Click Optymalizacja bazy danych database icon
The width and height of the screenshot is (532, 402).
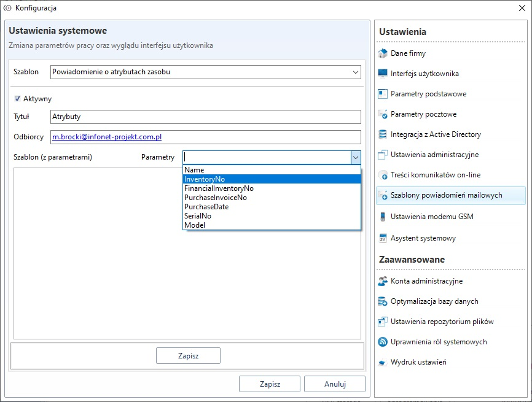tap(383, 301)
